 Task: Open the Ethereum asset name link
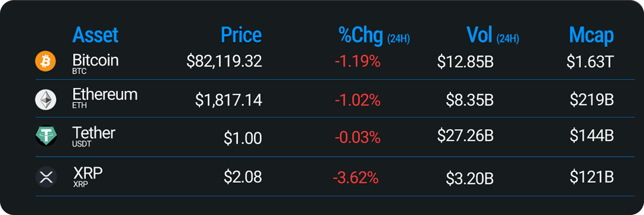[x=105, y=94]
